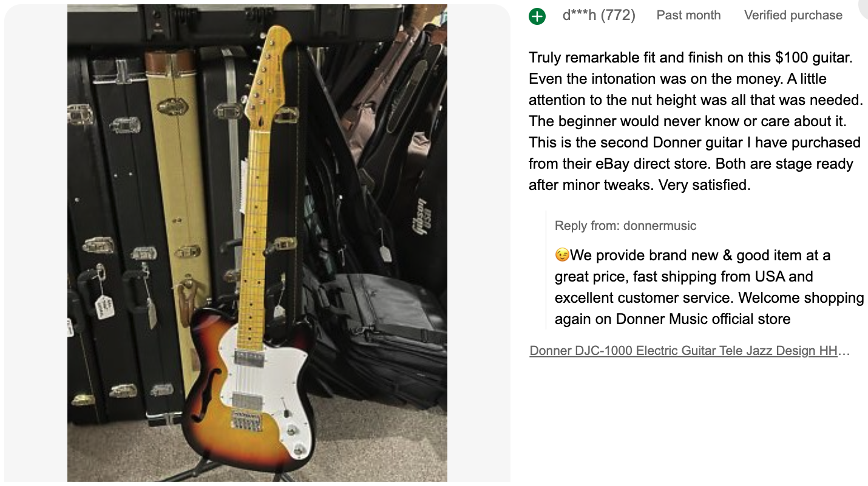This screenshot has width=868, height=486.
Task: Click the "Verified purchase" label
Action: click(x=793, y=15)
